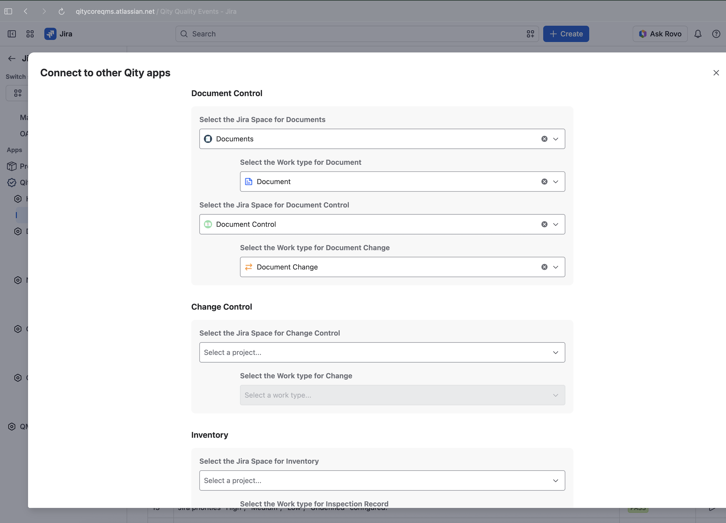This screenshot has width=726, height=523.
Task: Go back in browser history
Action: pos(26,12)
